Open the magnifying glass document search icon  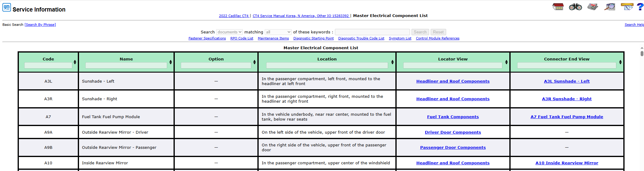(610, 7)
